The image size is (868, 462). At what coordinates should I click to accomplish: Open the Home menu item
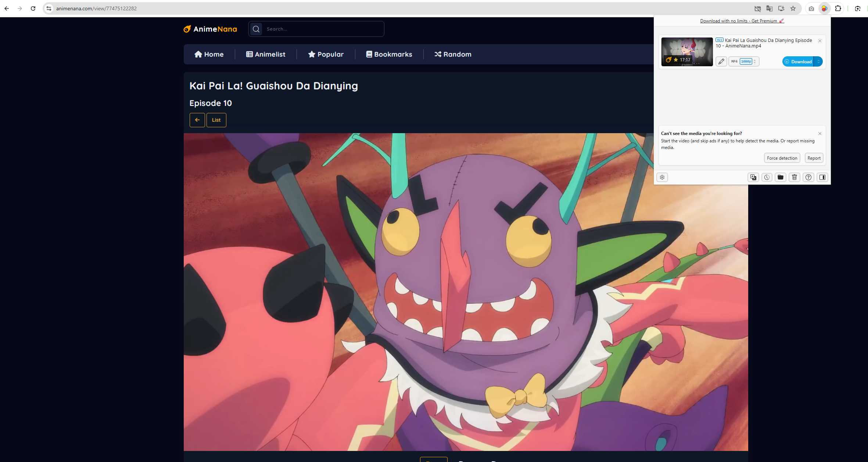coord(209,54)
